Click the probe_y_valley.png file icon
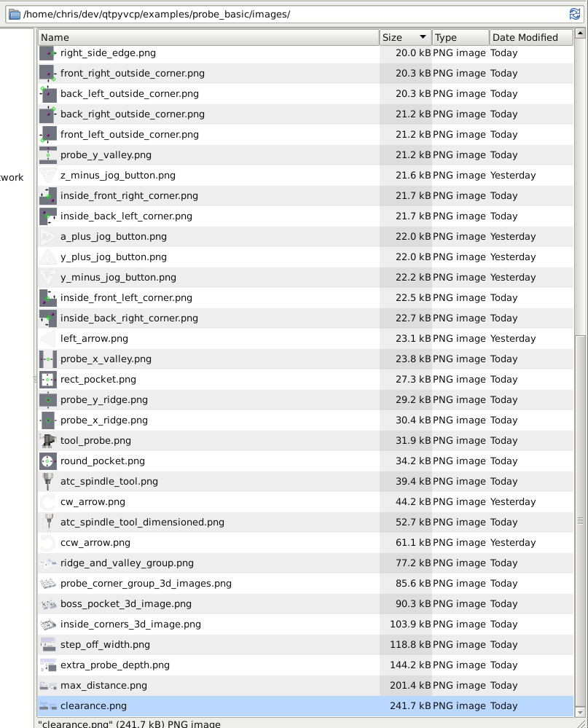 click(48, 155)
